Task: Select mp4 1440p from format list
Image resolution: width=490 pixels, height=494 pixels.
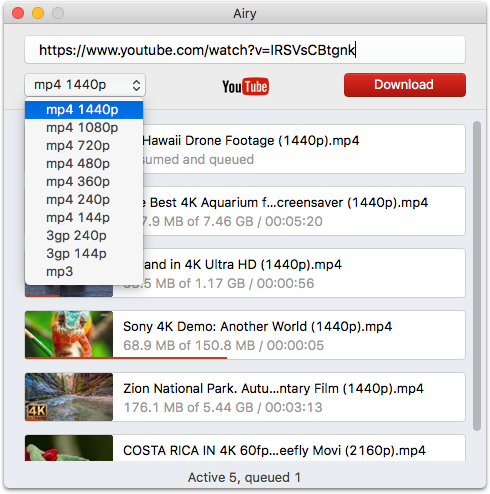Action: coord(84,110)
